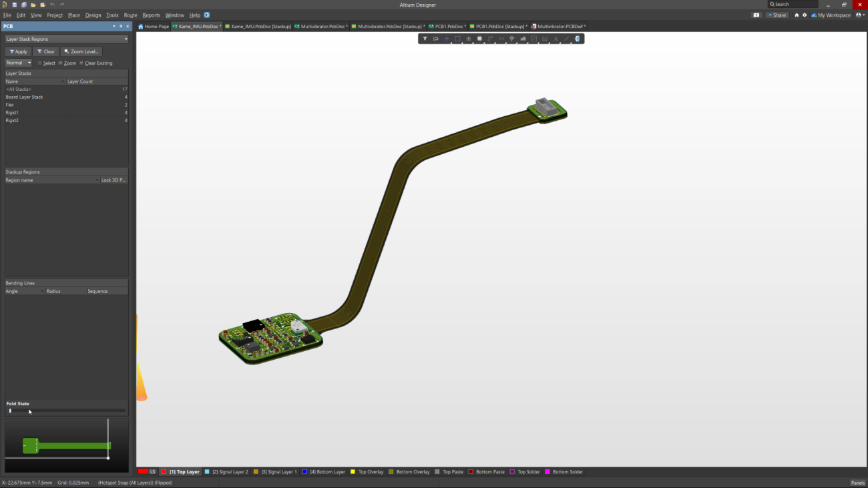This screenshot has height=488, width=868.
Task: Activate the lasso selection tool in the toolbar
Action: (435, 38)
